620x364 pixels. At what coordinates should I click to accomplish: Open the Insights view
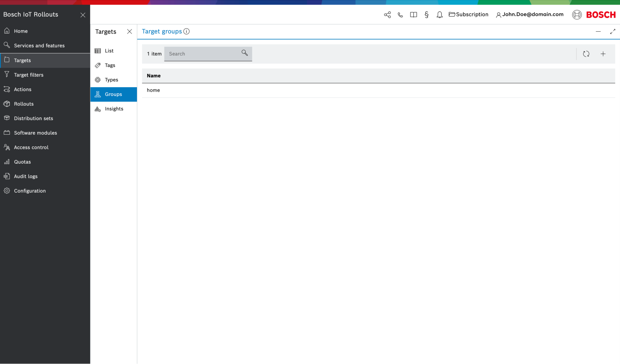(114, 109)
